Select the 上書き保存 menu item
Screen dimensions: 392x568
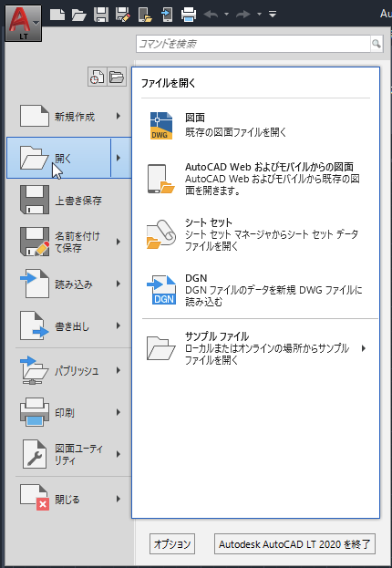pos(69,200)
